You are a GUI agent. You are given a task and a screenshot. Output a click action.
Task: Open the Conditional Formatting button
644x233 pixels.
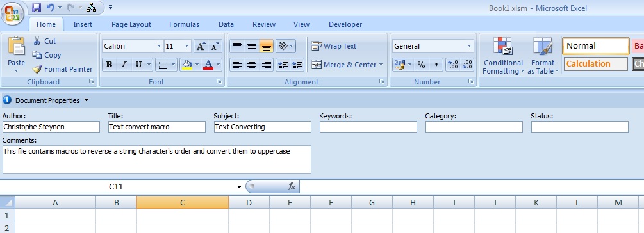click(503, 56)
